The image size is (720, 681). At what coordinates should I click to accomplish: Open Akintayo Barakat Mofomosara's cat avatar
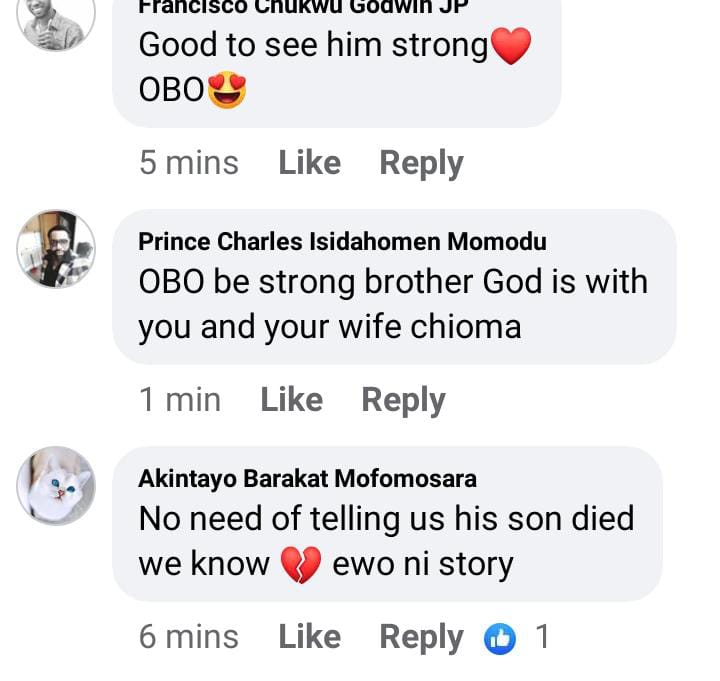57,486
